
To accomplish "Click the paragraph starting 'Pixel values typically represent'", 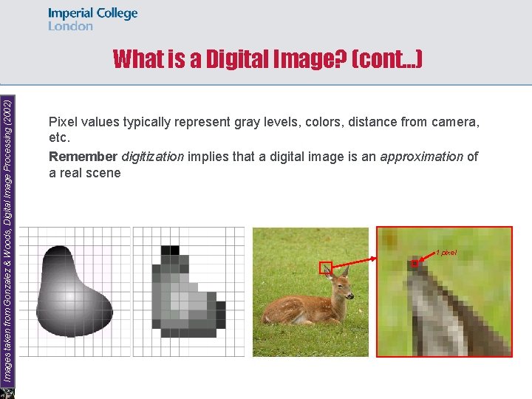I will [x=264, y=129].
